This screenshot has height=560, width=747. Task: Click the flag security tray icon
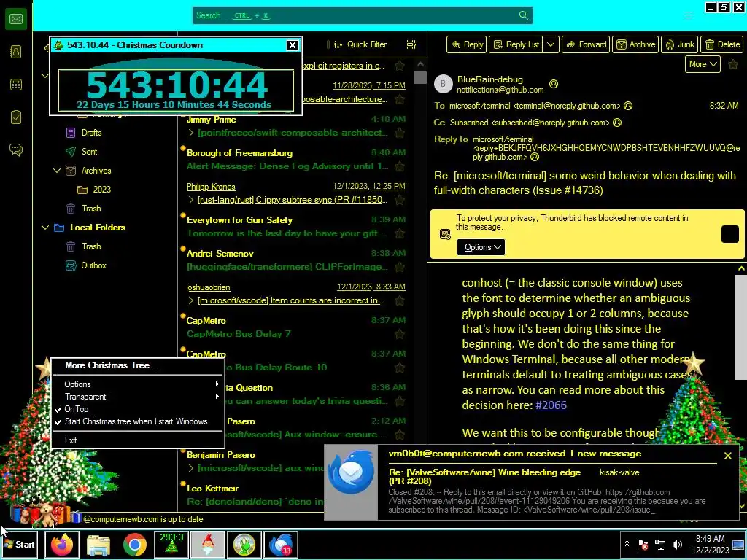pyautogui.click(x=643, y=544)
